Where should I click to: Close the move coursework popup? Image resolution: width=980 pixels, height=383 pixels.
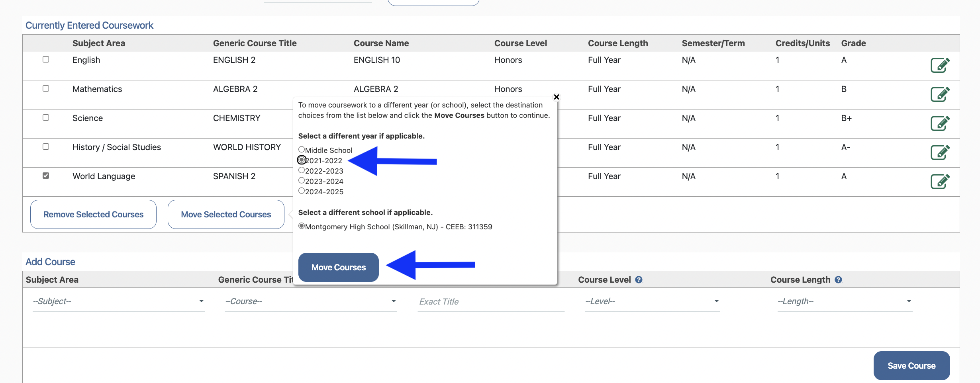coord(557,97)
